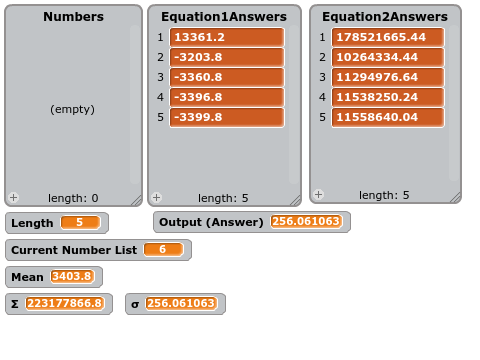Click the Equation1Answers list title
This screenshot has height=360, width=480.
pyautogui.click(x=224, y=17)
